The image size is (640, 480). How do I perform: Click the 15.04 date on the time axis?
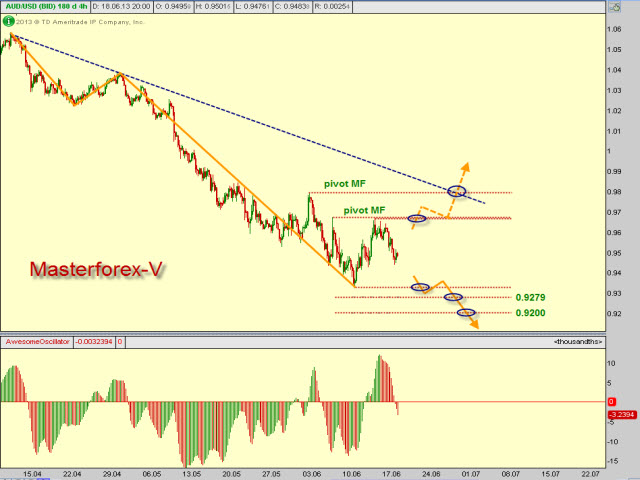click(x=32, y=474)
